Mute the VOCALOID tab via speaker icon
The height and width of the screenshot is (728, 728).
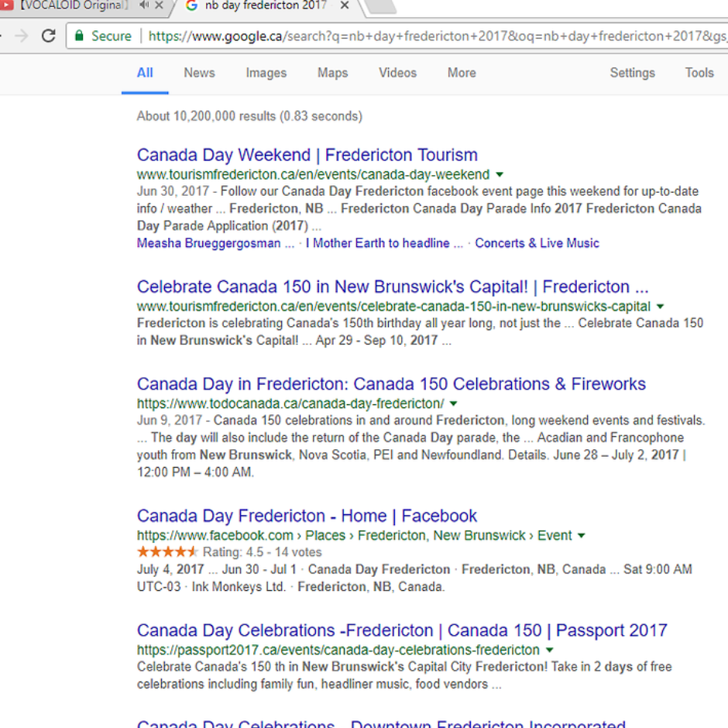[x=144, y=6]
